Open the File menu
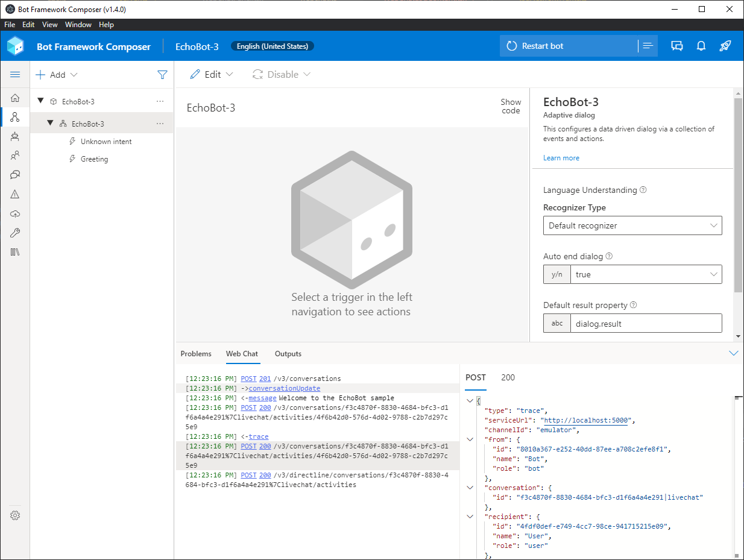Viewport: 744px width, 560px height. click(10, 25)
